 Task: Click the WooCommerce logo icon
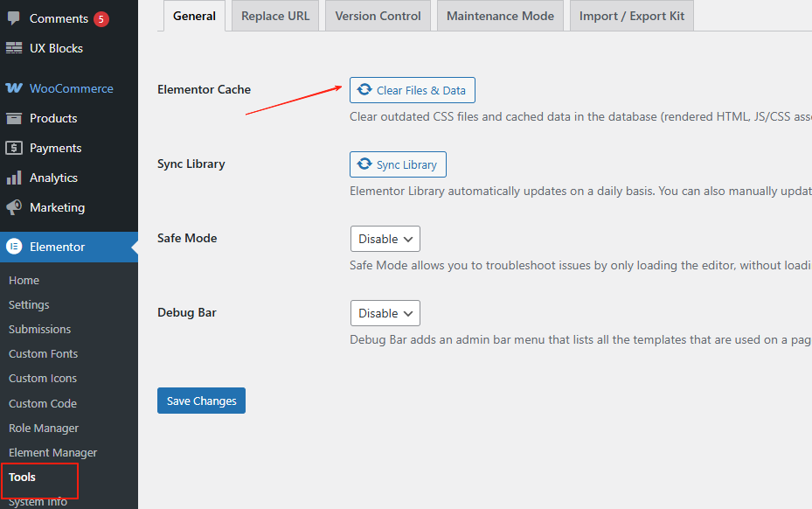click(14, 88)
